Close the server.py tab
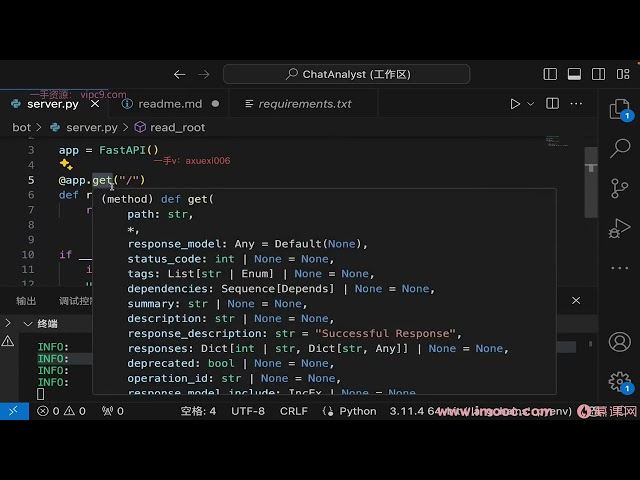The height and width of the screenshot is (480, 640). (x=95, y=104)
